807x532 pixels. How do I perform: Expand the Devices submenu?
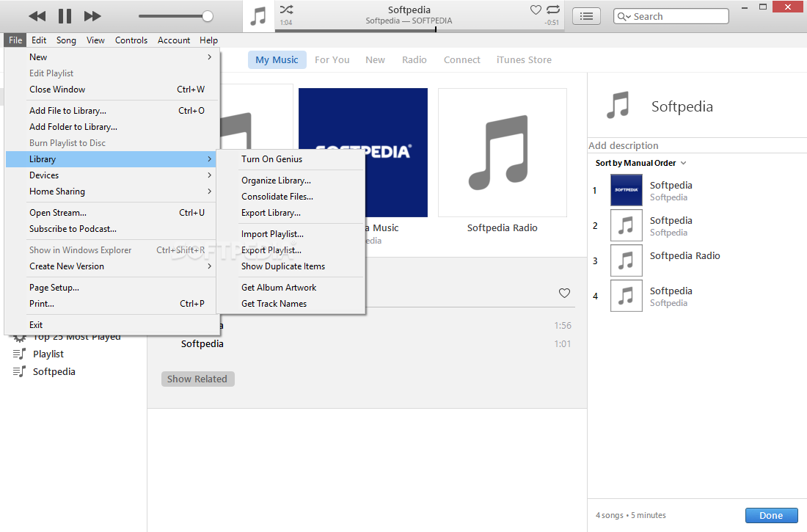112,175
